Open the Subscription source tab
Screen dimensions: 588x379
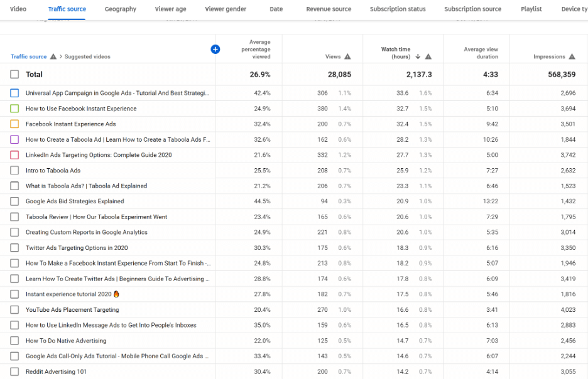[x=473, y=9]
